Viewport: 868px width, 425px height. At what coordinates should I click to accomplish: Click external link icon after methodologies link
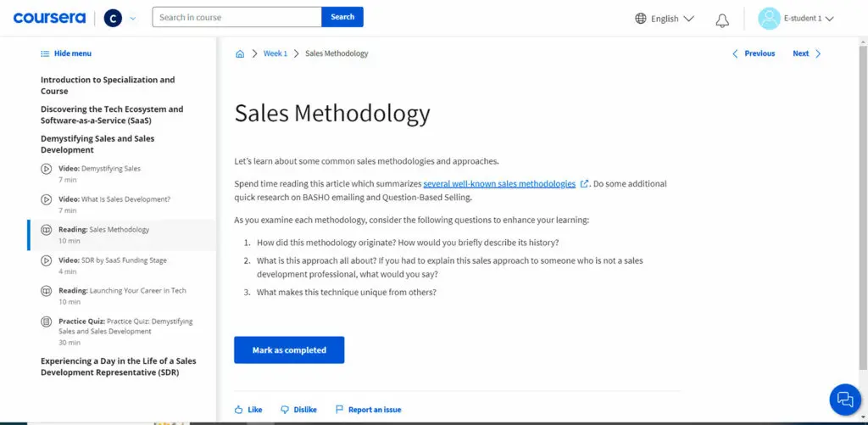click(584, 183)
